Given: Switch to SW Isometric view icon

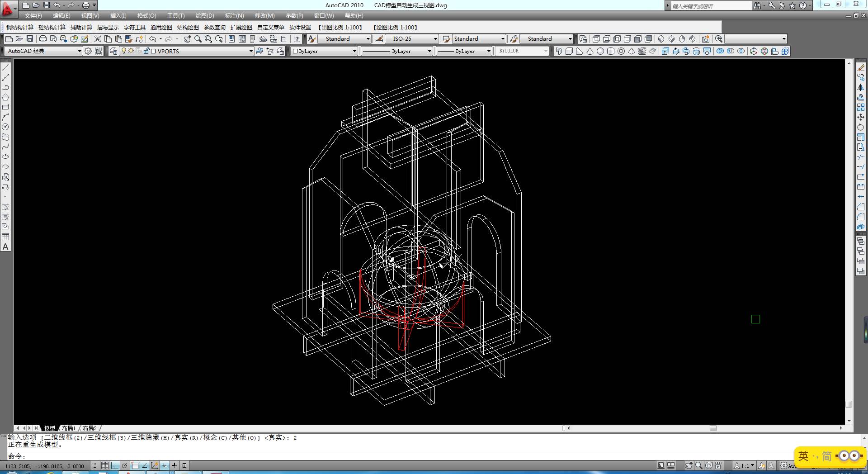Looking at the screenshot, I should (x=661, y=39).
